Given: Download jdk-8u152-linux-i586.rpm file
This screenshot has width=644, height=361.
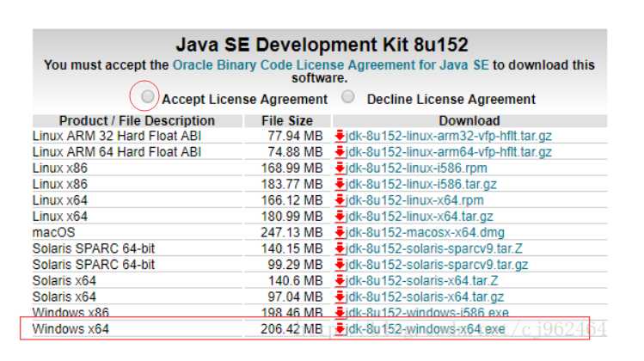Looking at the screenshot, I should coord(416,168).
